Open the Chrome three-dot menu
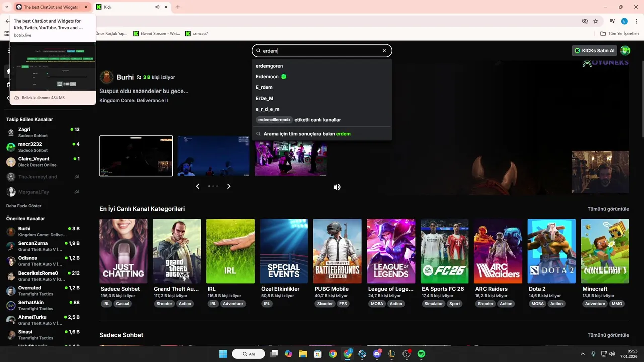Viewport: 644px width, 362px height. 636,21
